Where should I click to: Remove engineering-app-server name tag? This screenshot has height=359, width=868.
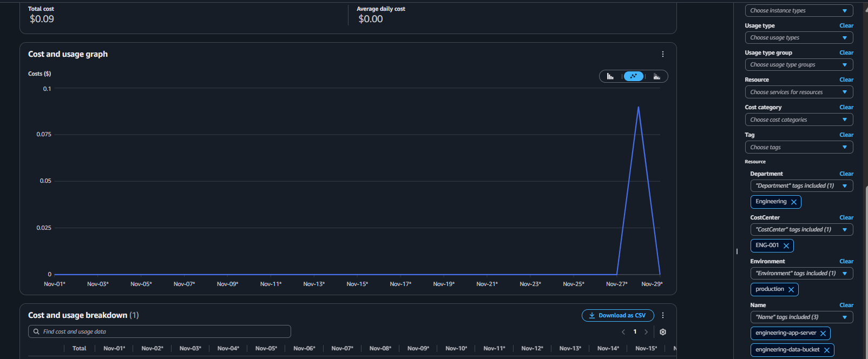coord(823,334)
